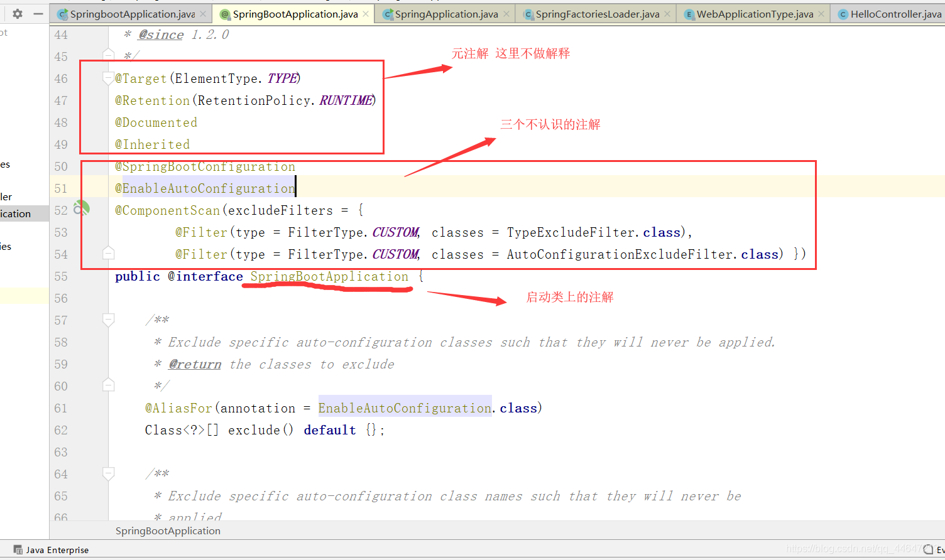This screenshot has width=945, height=560.
Task: Switch to the SpringbootApplication.java tab
Action: [132, 14]
